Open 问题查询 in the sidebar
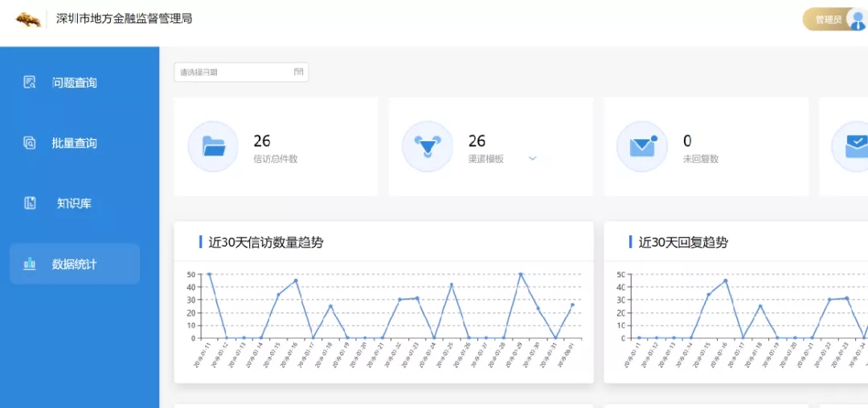 point(75,83)
